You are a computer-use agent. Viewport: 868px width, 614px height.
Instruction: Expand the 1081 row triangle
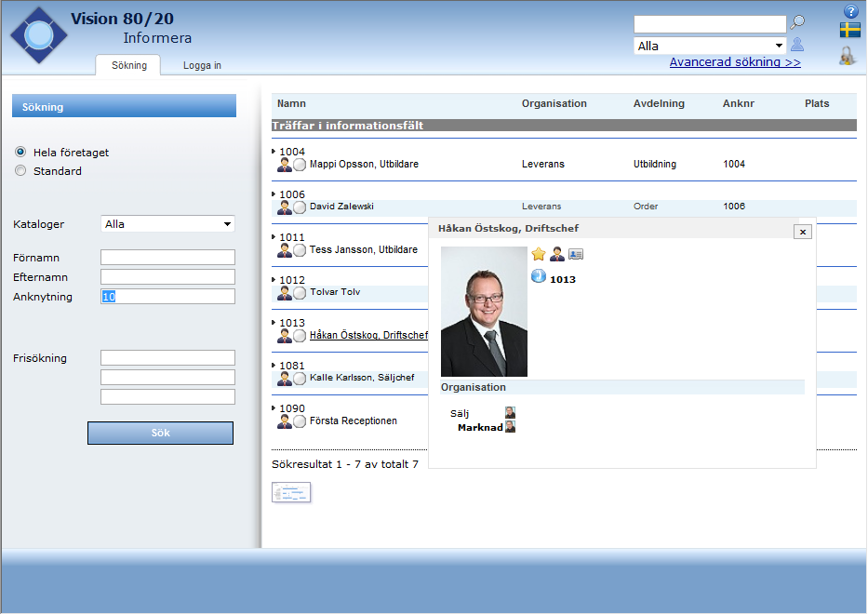[274, 365]
